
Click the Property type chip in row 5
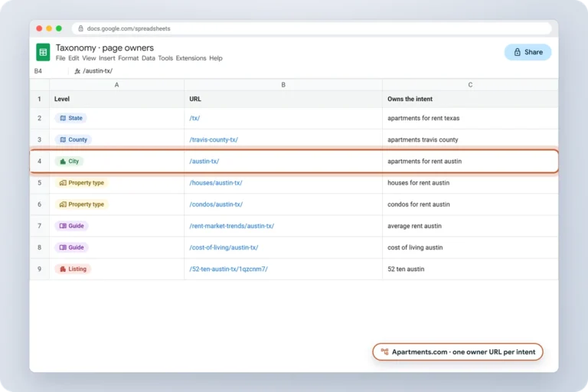(x=82, y=183)
